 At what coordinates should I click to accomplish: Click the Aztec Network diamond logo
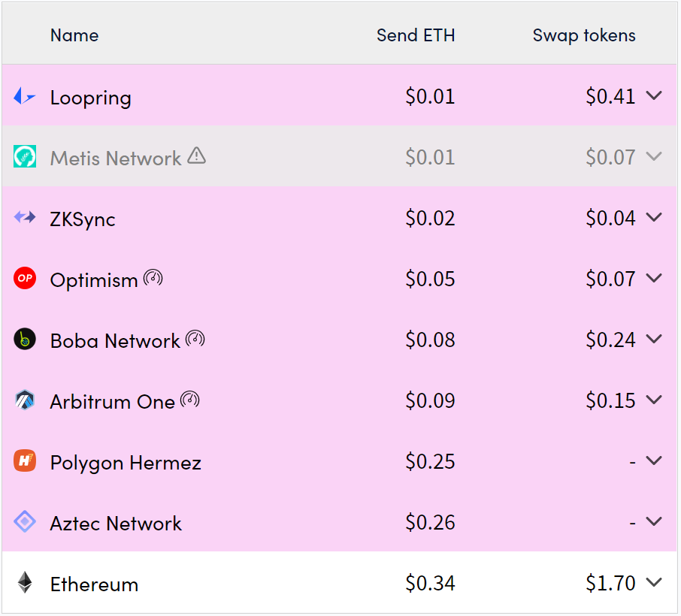click(x=25, y=521)
